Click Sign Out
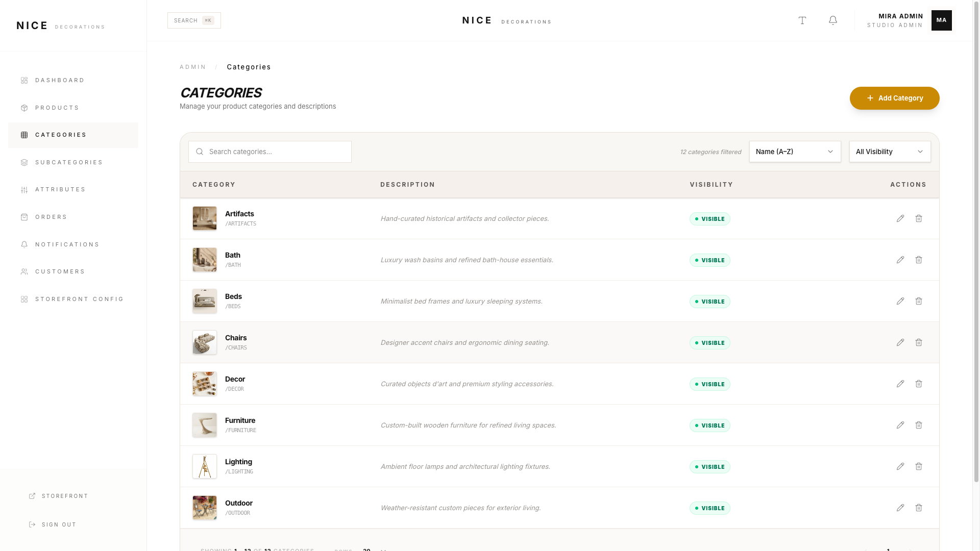 [x=53, y=524]
